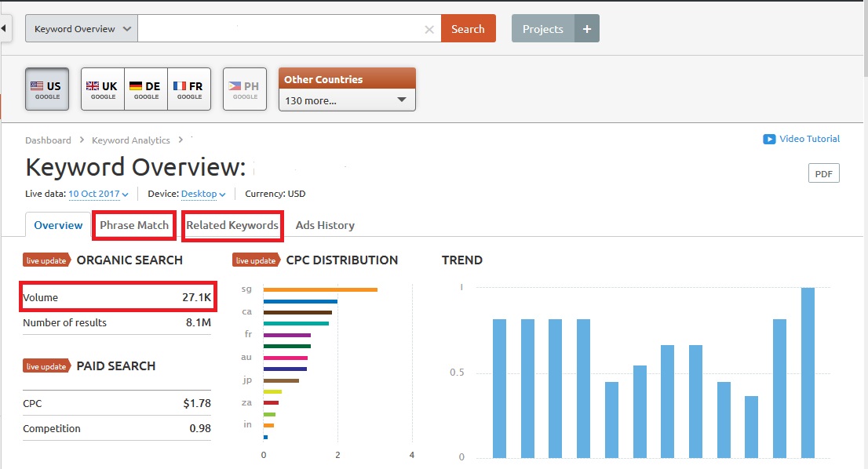This screenshot has width=868, height=469.
Task: Expand the Other Countries 130 more list
Action: click(x=346, y=100)
